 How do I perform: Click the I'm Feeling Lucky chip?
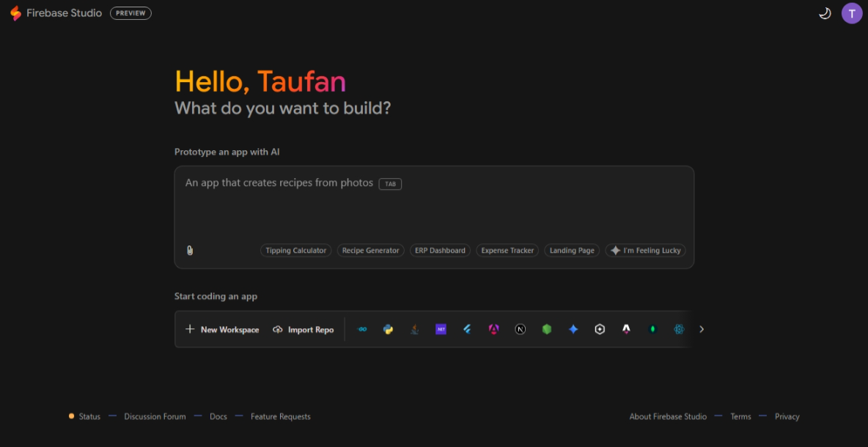[x=645, y=251]
